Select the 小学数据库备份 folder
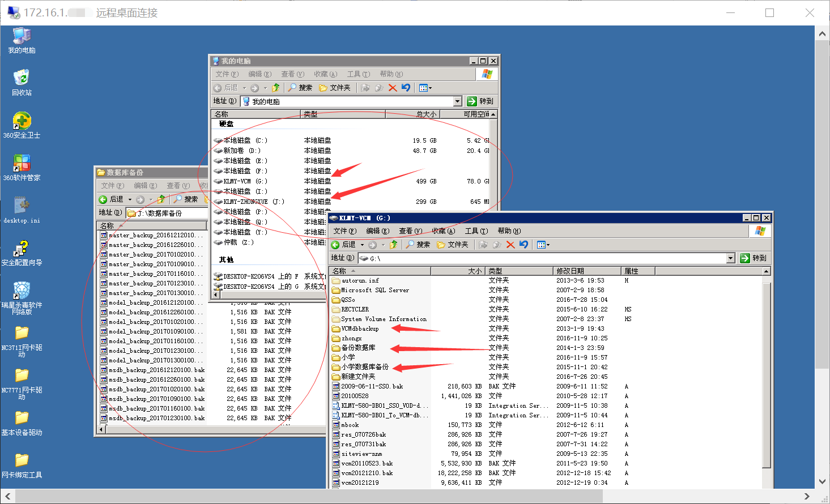830x504 pixels. pos(364,367)
